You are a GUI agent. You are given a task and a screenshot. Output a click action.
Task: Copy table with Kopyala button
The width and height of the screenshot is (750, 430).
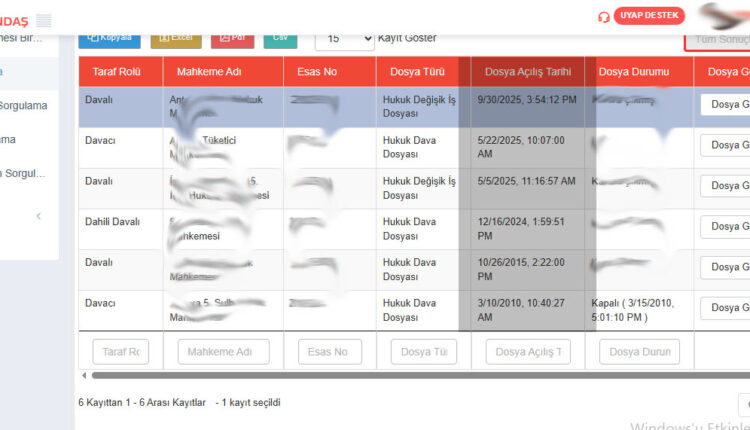[109, 37]
